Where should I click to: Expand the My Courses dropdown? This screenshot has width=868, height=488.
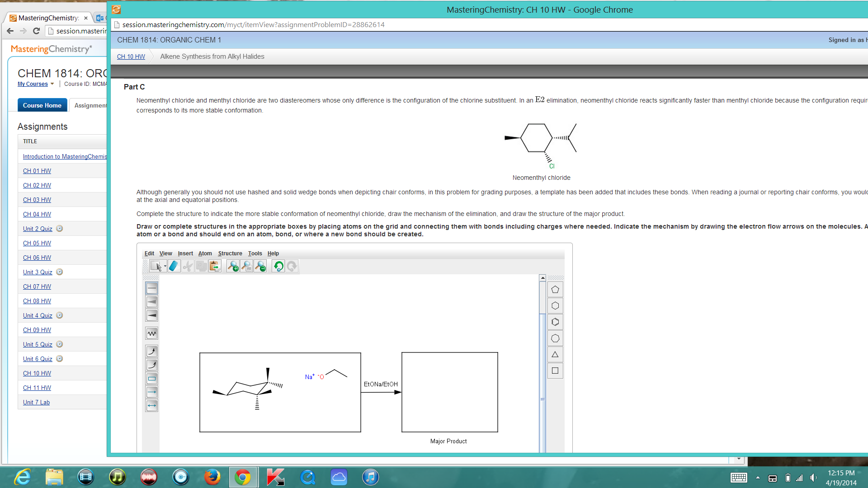point(35,84)
